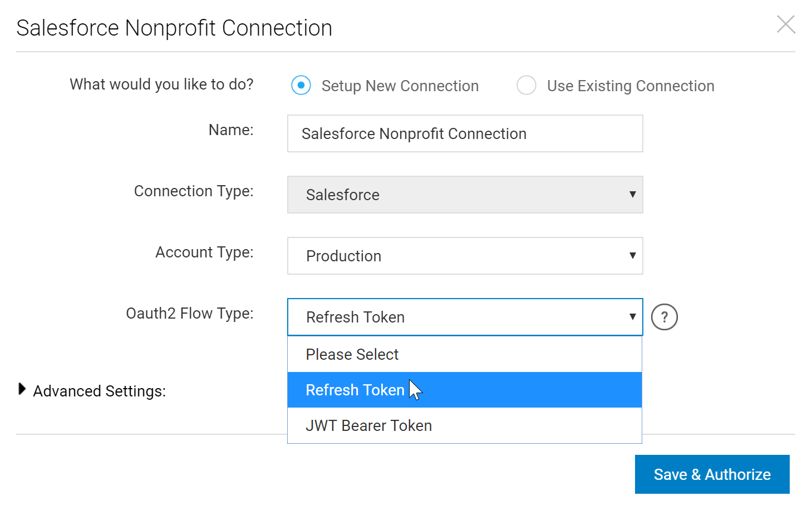Select the Setup New Connection radio button

pos(301,85)
